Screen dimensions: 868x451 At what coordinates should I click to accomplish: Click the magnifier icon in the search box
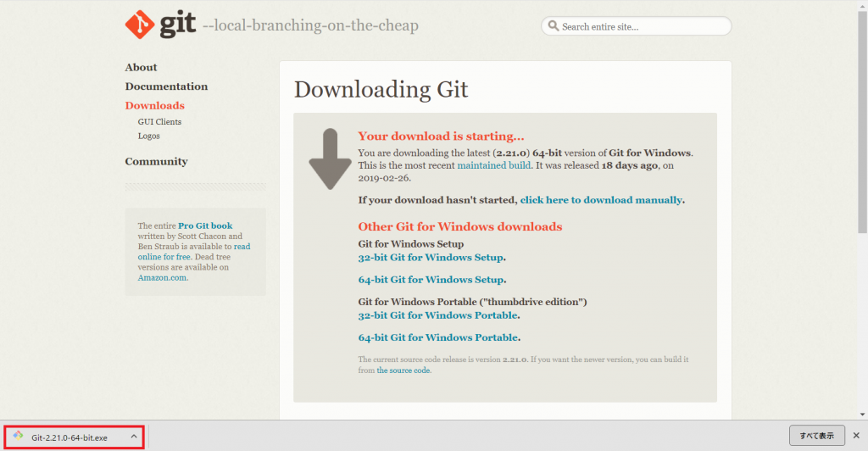click(x=553, y=25)
